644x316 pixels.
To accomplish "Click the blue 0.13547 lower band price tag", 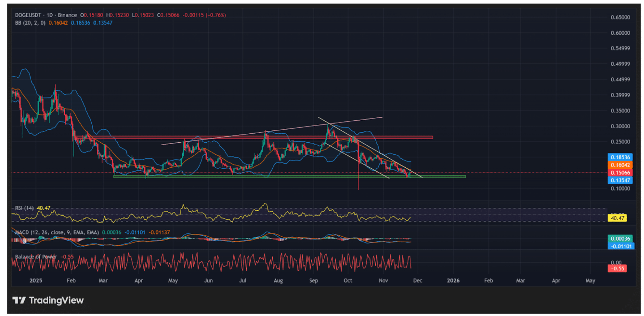I will (620, 180).
